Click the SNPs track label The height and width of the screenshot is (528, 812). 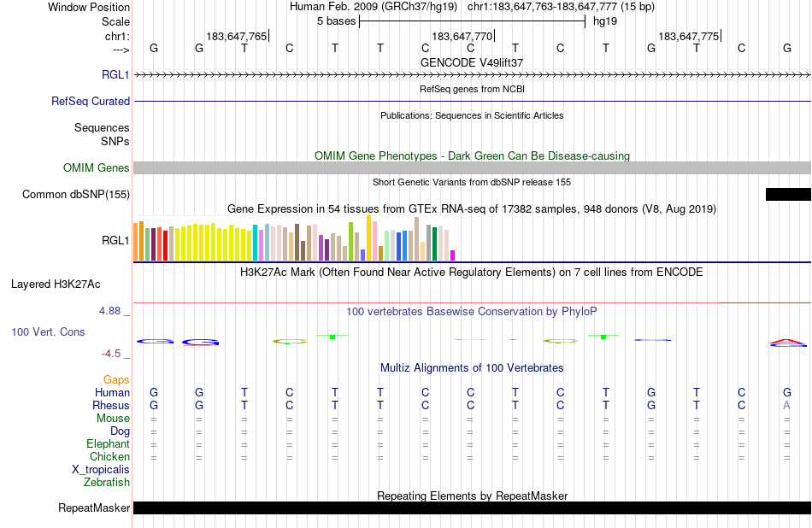click(x=115, y=141)
